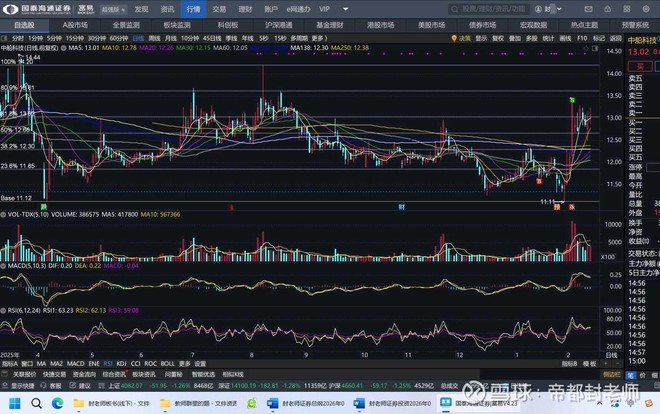This screenshot has height=414, width=660.
Task: Open the green 360 browser taskbar icon
Action: (252, 403)
